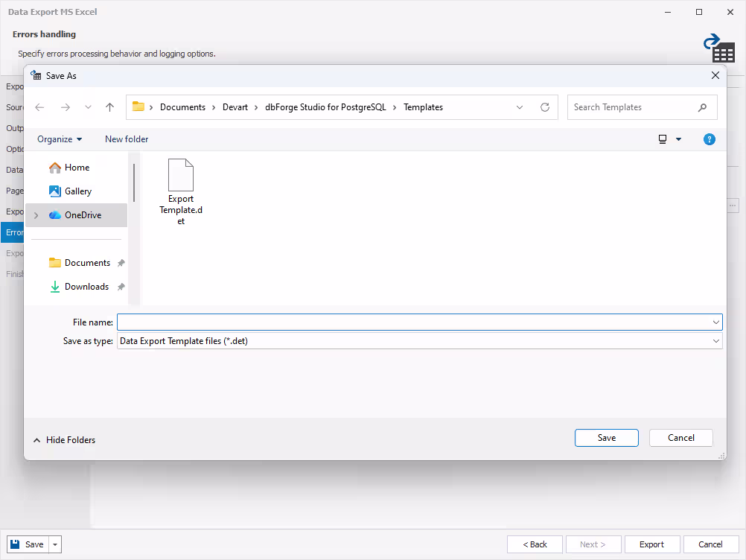
Task: Create a New folder
Action: [127, 139]
